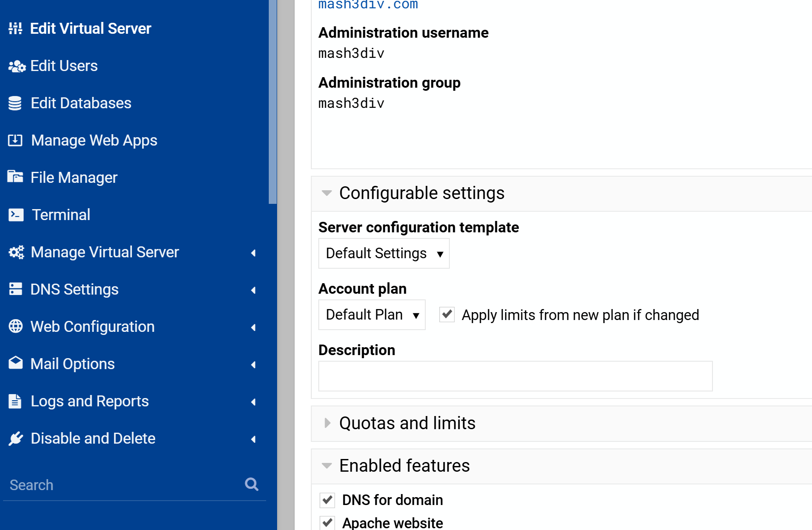Click the Administration group heading
Viewport: 812px width, 530px height.
(389, 83)
